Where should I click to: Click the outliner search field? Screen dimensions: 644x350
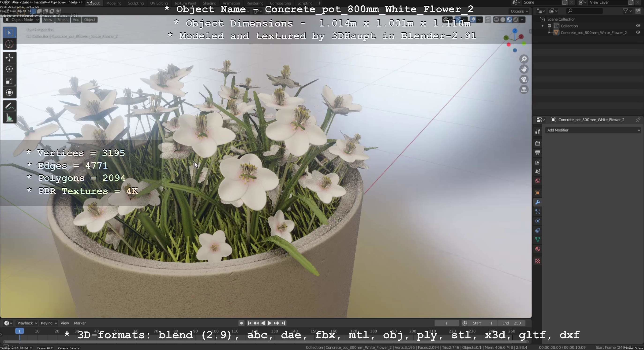(584, 11)
